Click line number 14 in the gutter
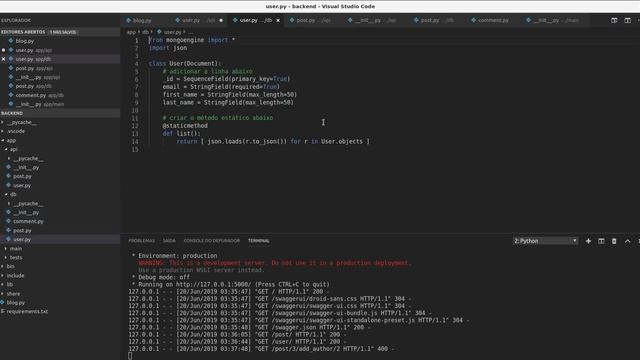The height and width of the screenshot is (360, 640). coord(136,142)
